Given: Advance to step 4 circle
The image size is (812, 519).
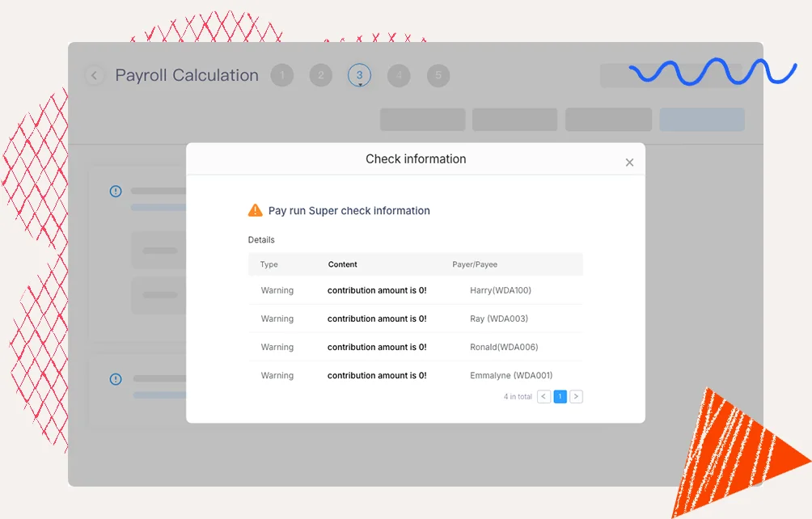Looking at the screenshot, I should coord(398,76).
